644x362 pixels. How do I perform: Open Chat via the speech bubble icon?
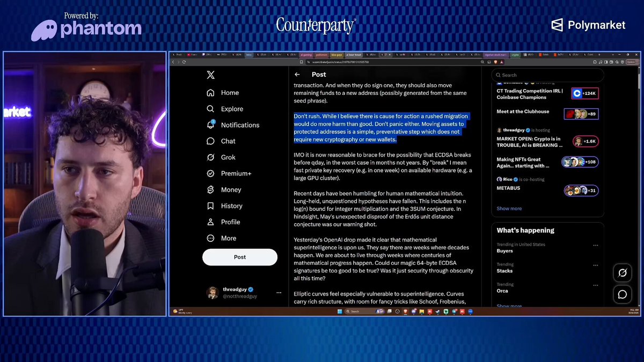coord(211,141)
